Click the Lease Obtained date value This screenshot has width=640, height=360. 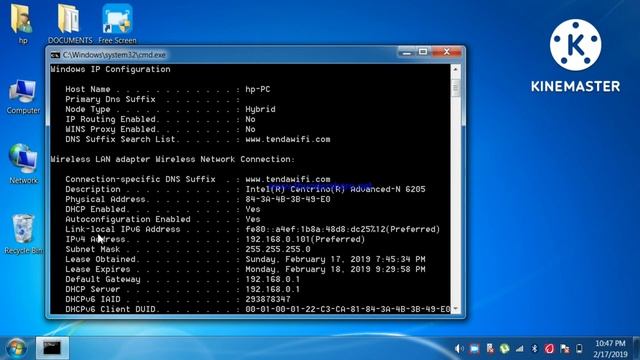point(335,259)
